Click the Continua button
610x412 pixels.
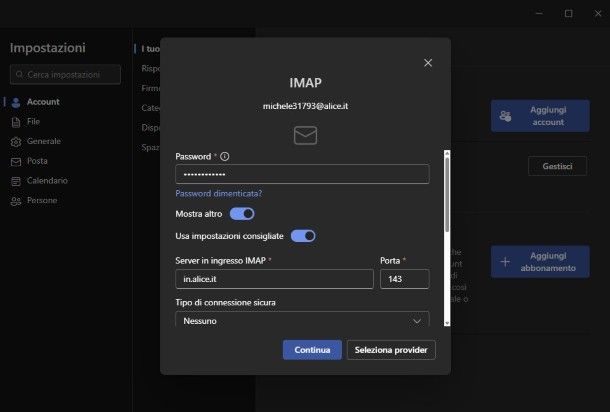pos(312,350)
